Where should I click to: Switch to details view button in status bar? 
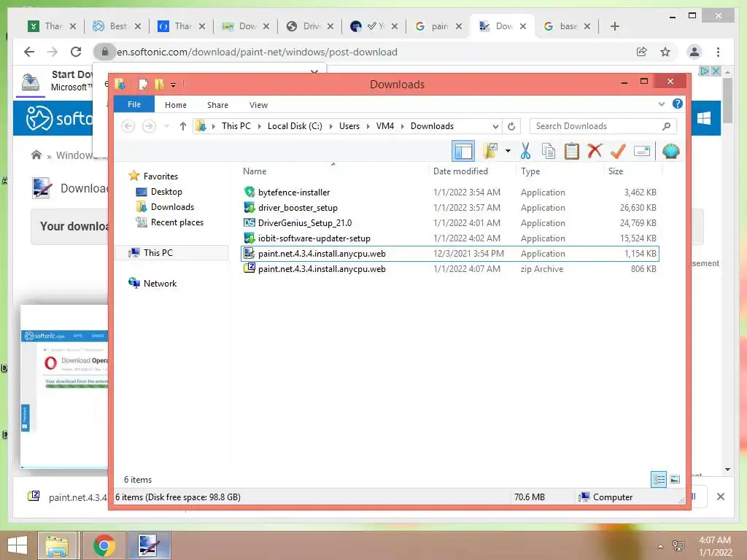(659, 479)
